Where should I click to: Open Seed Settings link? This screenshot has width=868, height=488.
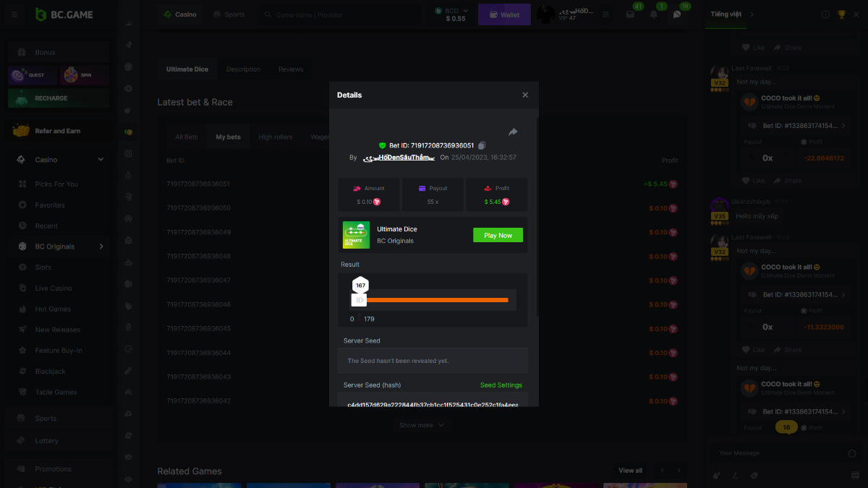(501, 385)
